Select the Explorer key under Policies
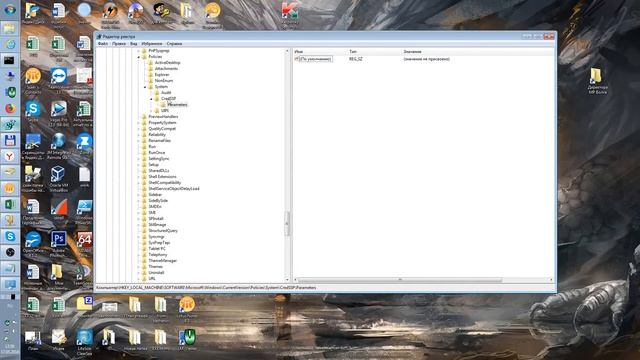The image size is (640, 360). tap(162, 75)
